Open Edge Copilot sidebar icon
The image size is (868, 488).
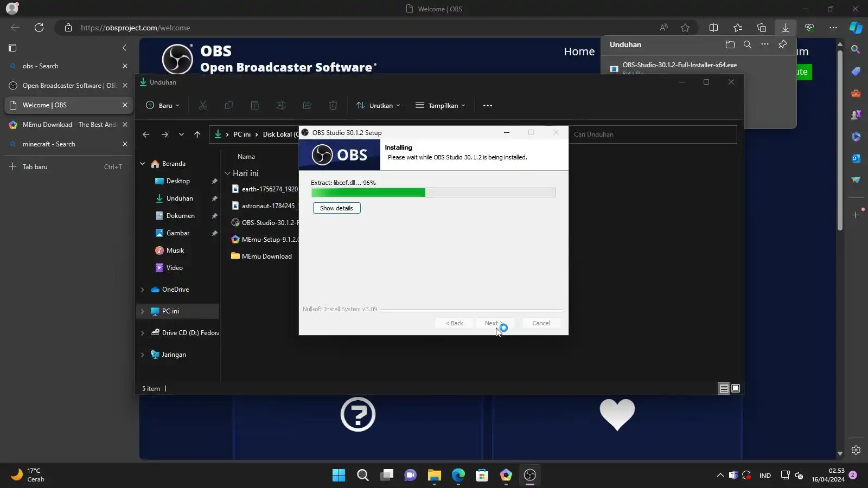[x=856, y=28]
